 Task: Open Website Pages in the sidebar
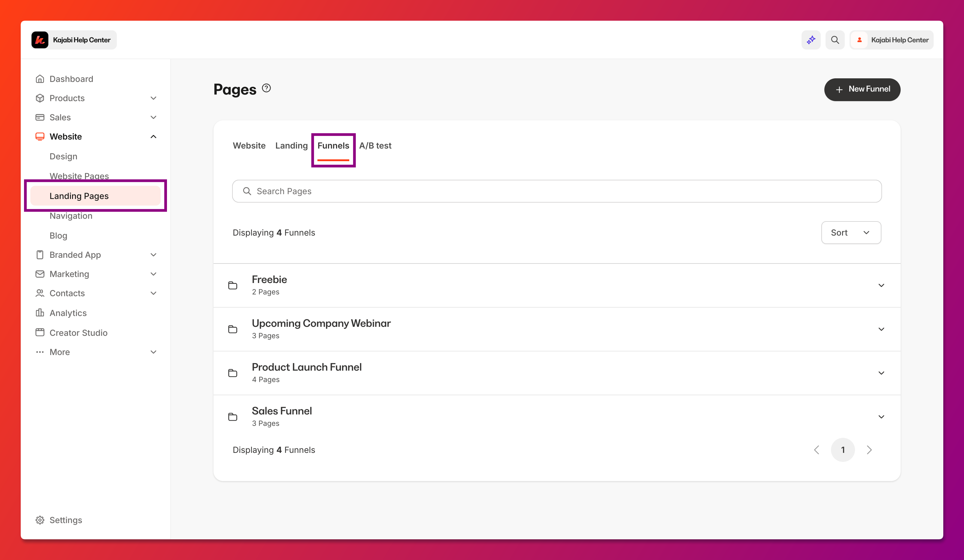point(79,176)
